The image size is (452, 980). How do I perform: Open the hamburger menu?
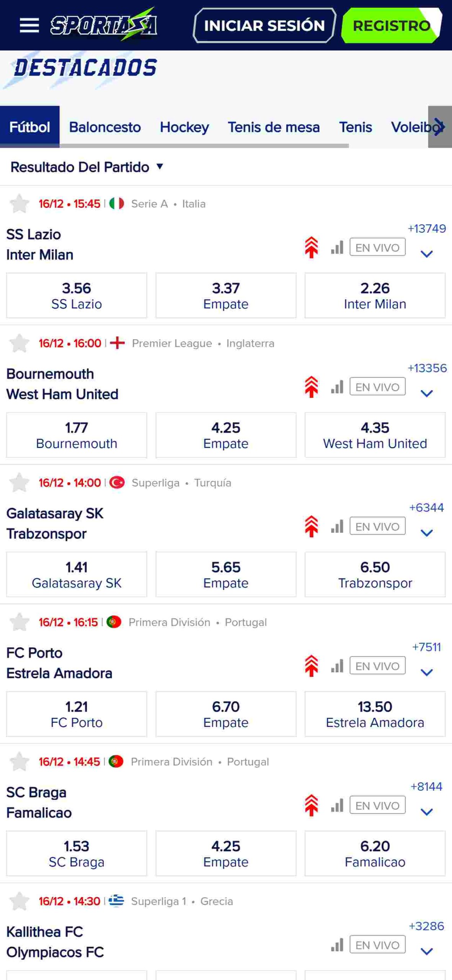[x=29, y=25]
